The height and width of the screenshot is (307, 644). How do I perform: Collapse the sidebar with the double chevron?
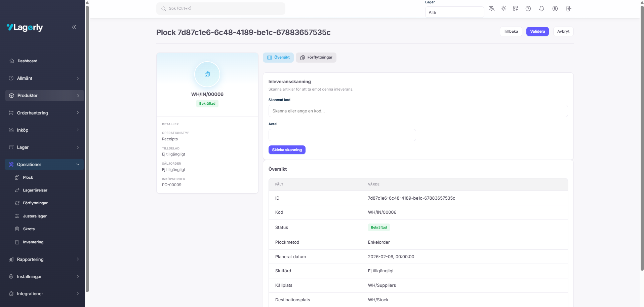[x=74, y=27]
